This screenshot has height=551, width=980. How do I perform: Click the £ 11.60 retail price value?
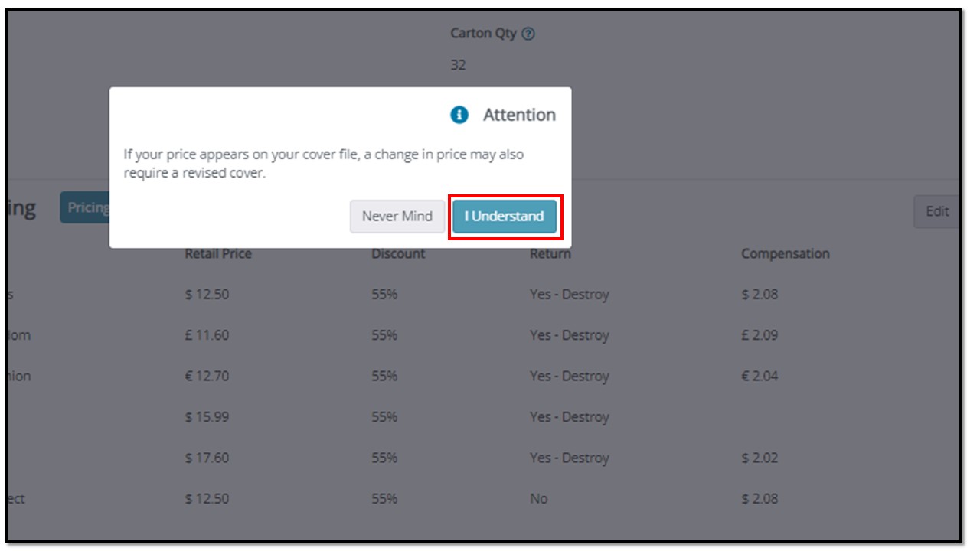coord(207,335)
